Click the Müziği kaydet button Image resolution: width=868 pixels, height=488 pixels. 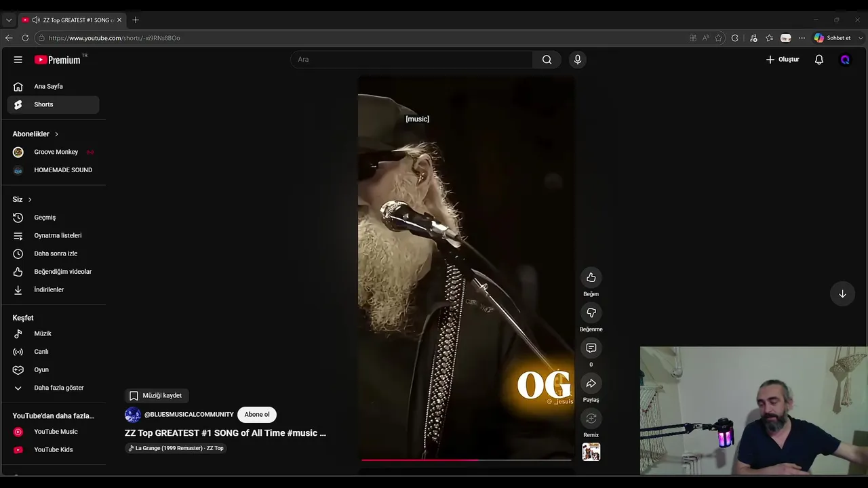pyautogui.click(x=156, y=395)
